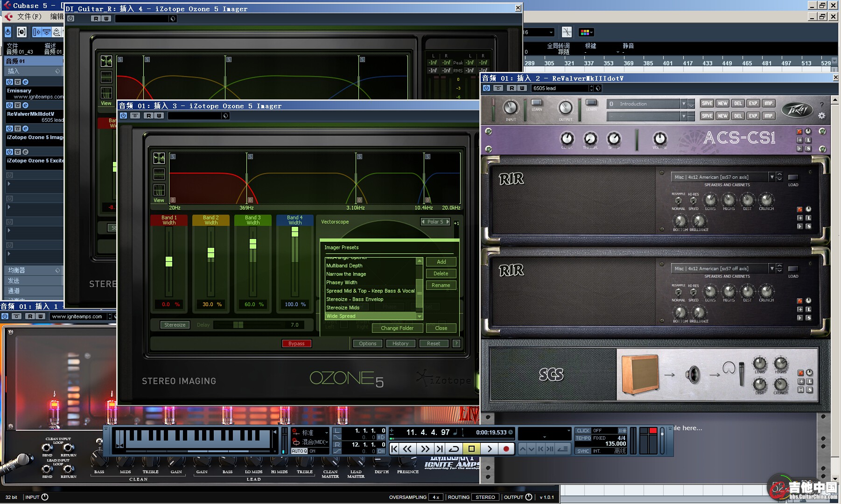Select the Multiband Depth preset

click(x=370, y=266)
